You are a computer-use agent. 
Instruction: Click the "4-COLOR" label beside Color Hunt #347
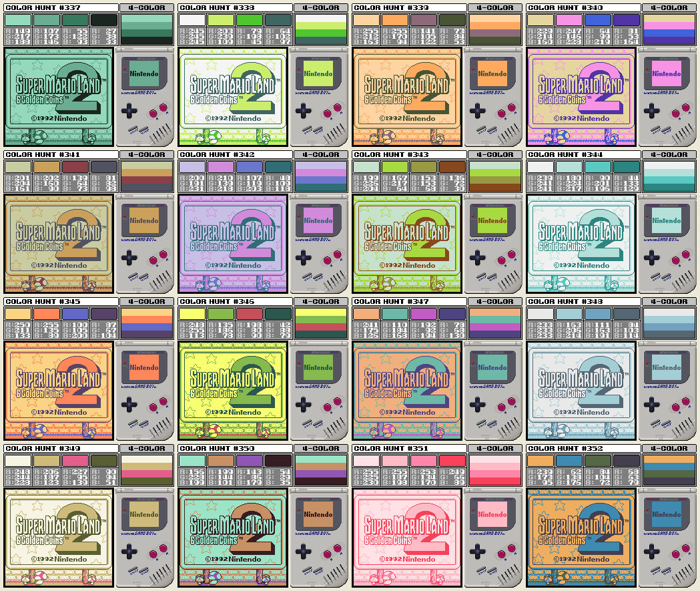495,302
